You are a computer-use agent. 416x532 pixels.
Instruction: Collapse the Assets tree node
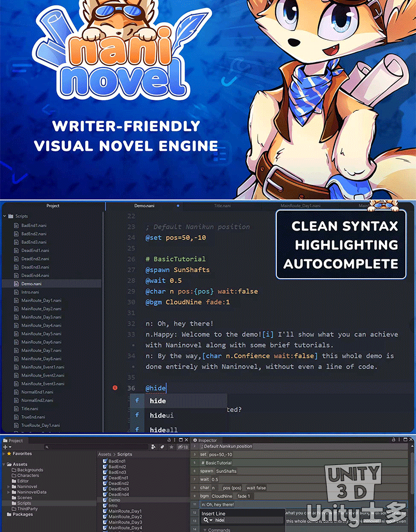(4, 464)
